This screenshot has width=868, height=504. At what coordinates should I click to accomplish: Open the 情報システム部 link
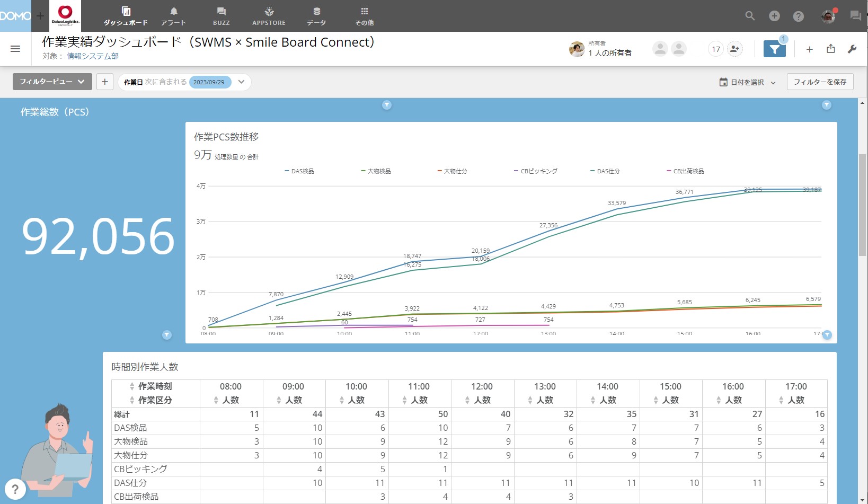(92, 56)
